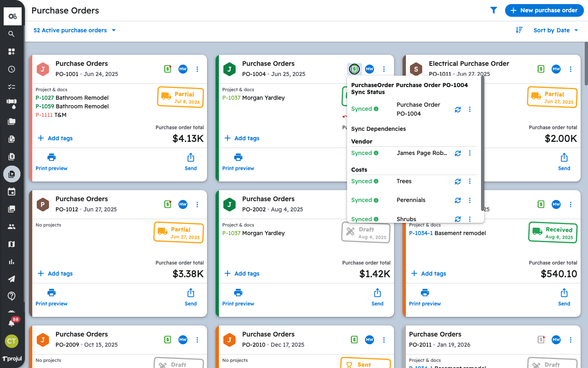Click Print preview on PO-1001 card
Viewport: 588px width, 368px height.
pos(51,162)
